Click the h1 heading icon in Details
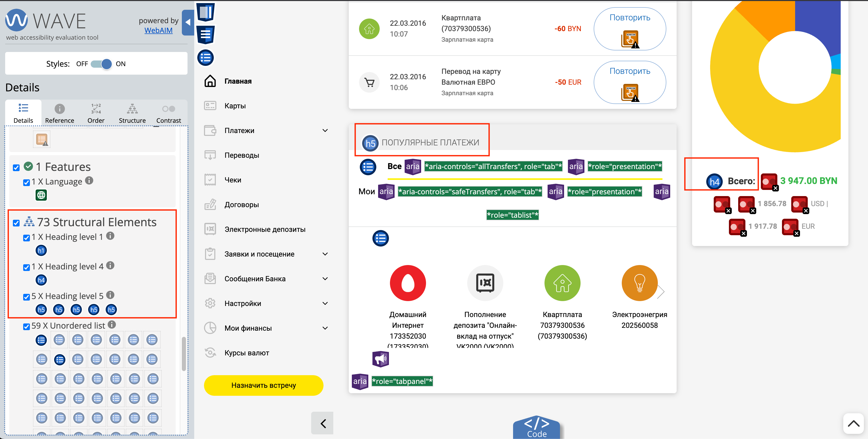868x439 pixels. point(41,250)
